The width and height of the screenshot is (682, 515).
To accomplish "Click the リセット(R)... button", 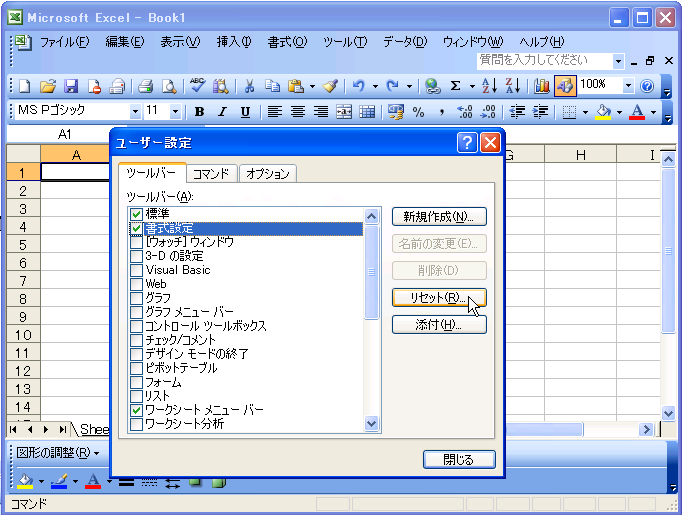I will click(439, 298).
